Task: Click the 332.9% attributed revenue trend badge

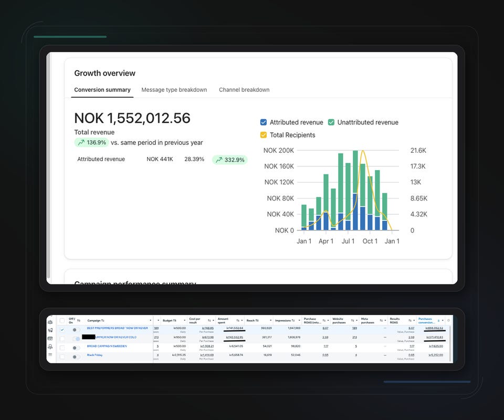Action: (230, 160)
